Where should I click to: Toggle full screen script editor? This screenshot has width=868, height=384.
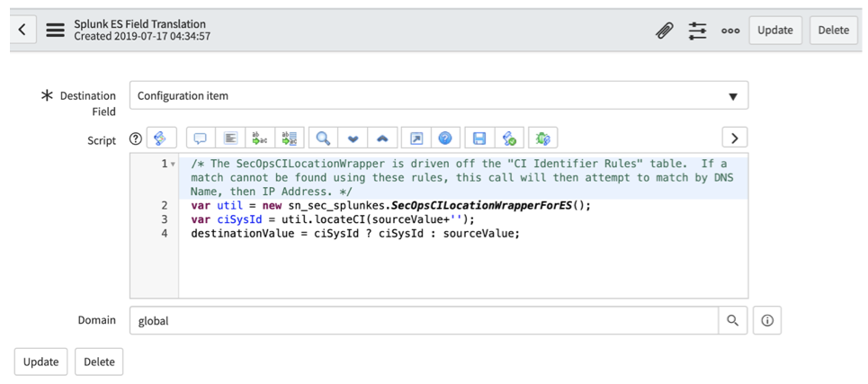click(416, 138)
